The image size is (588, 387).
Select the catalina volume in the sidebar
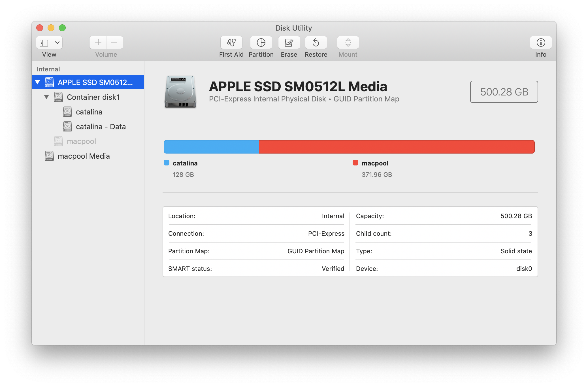(x=88, y=112)
